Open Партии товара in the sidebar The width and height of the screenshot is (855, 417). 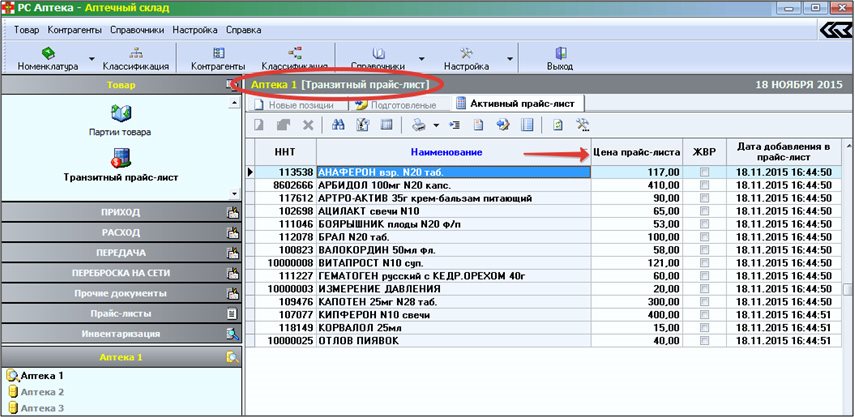tap(120, 121)
